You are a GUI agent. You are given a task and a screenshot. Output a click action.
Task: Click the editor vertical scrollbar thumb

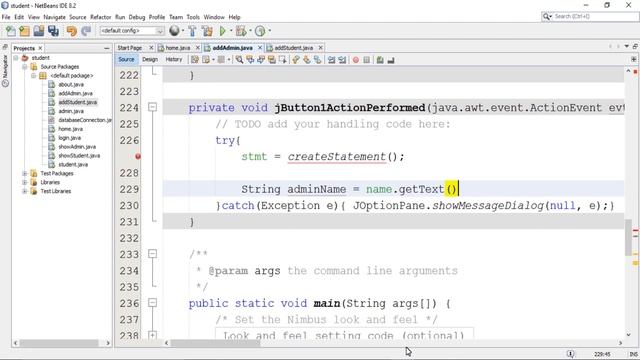pyautogui.click(x=628, y=237)
